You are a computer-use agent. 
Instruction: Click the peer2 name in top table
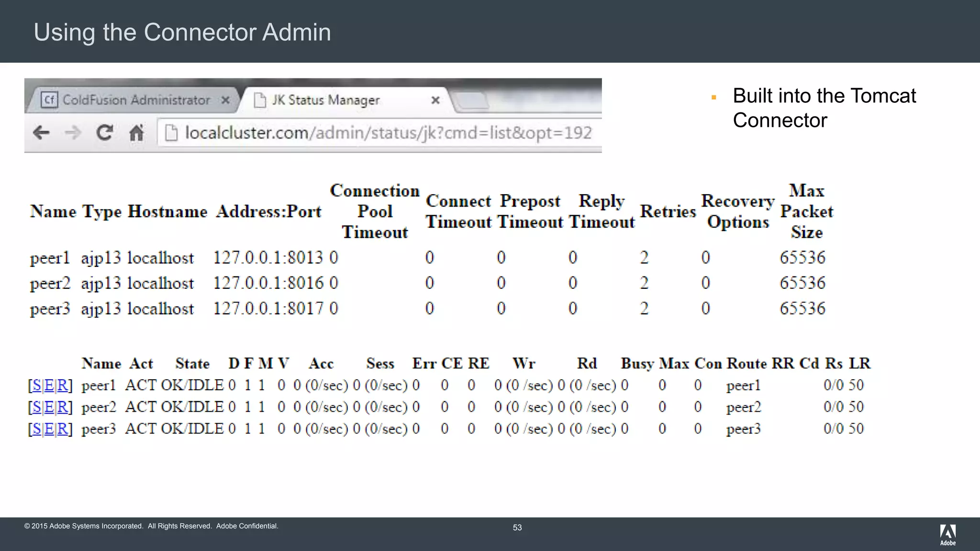click(x=50, y=284)
